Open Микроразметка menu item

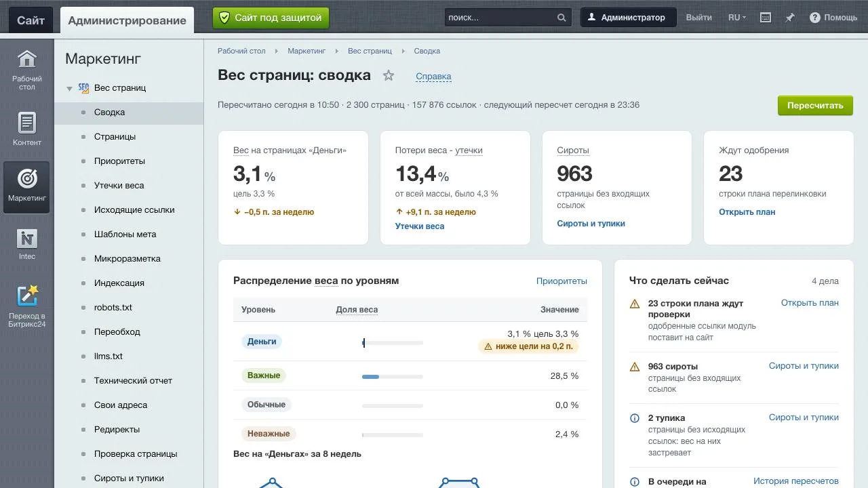tap(129, 259)
